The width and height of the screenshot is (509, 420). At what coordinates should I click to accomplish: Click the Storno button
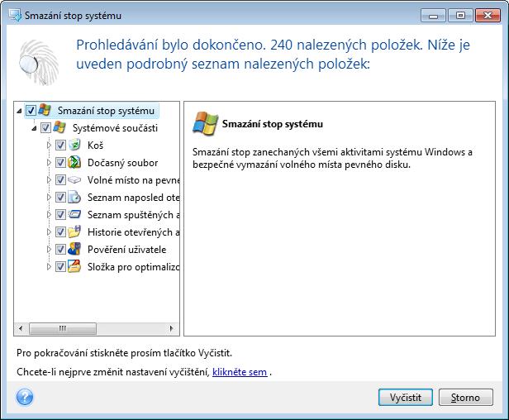[x=466, y=397]
